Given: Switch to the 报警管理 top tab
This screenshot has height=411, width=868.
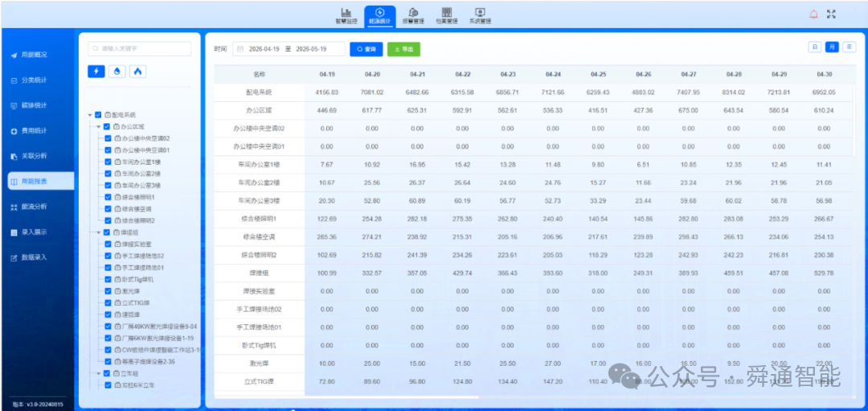Looking at the screenshot, I should tap(413, 16).
